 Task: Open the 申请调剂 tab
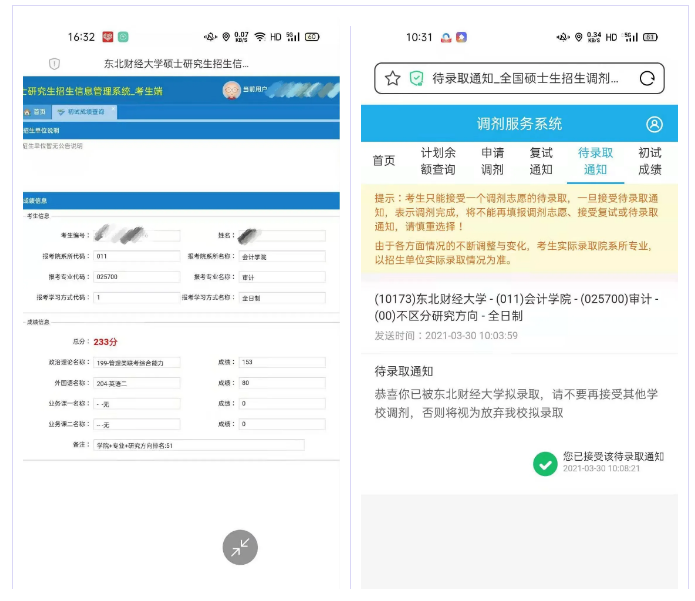point(492,161)
